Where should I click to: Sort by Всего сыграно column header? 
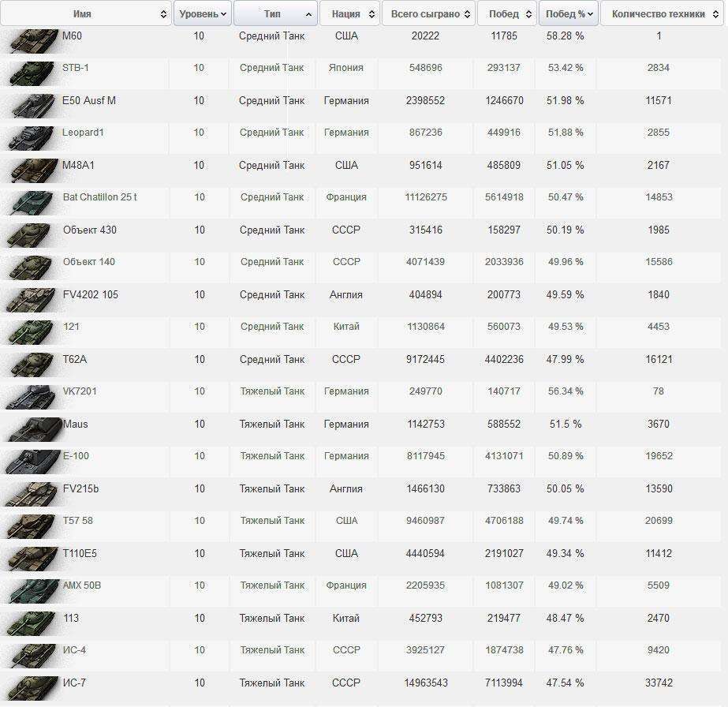(428, 13)
